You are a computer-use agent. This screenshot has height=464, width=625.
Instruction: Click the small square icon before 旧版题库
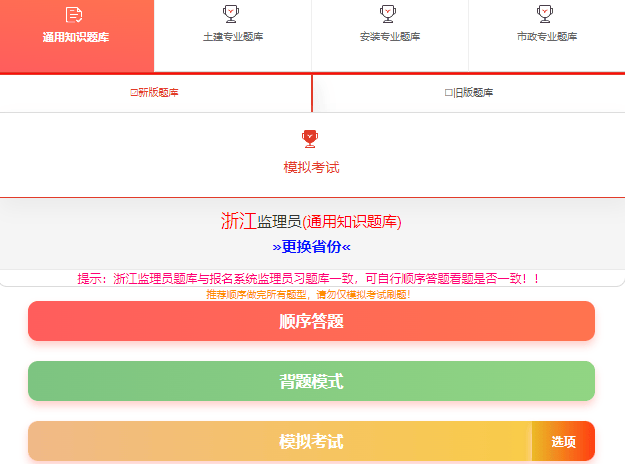[x=448, y=93]
